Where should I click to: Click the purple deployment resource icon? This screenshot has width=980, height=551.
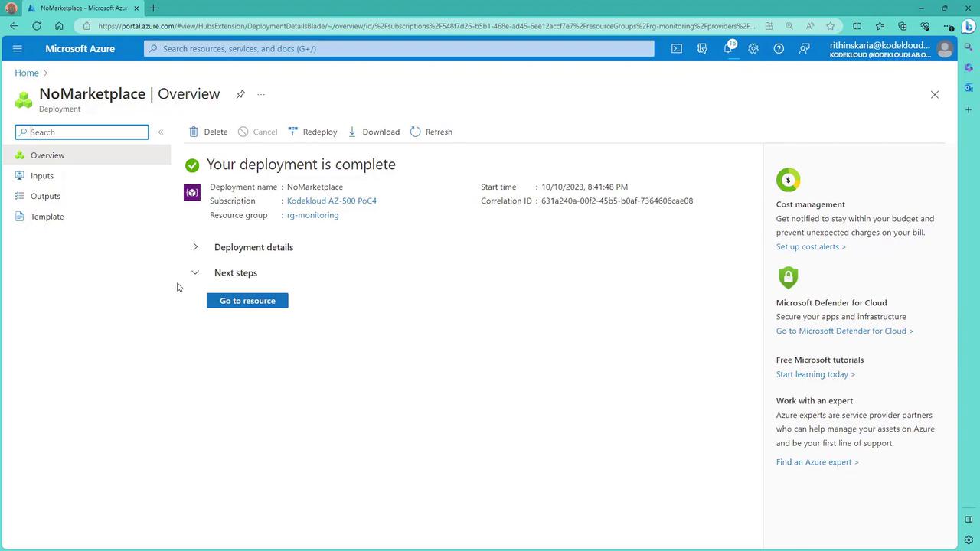pyautogui.click(x=192, y=193)
